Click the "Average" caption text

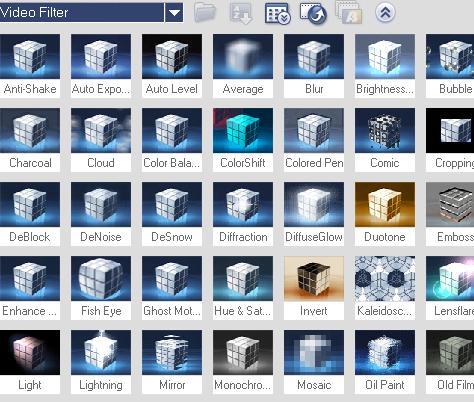pos(243,90)
